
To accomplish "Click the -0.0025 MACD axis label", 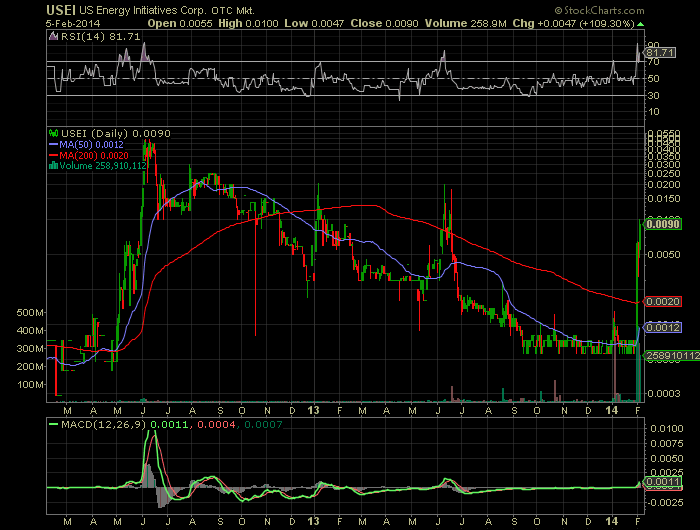I will (666, 503).
